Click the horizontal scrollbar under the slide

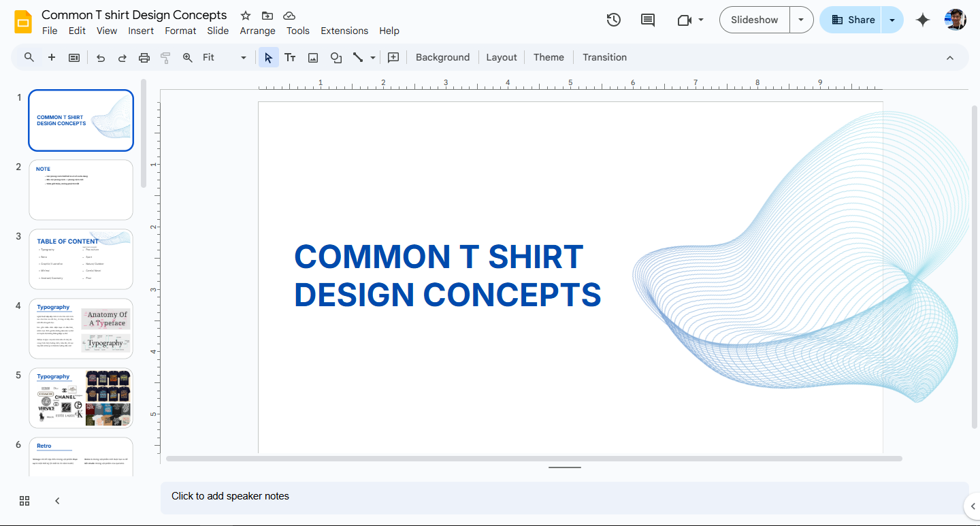point(534,459)
